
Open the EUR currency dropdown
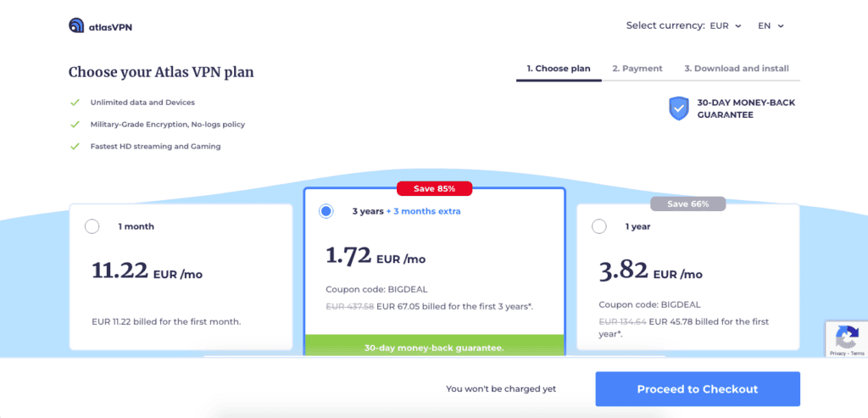[726, 26]
